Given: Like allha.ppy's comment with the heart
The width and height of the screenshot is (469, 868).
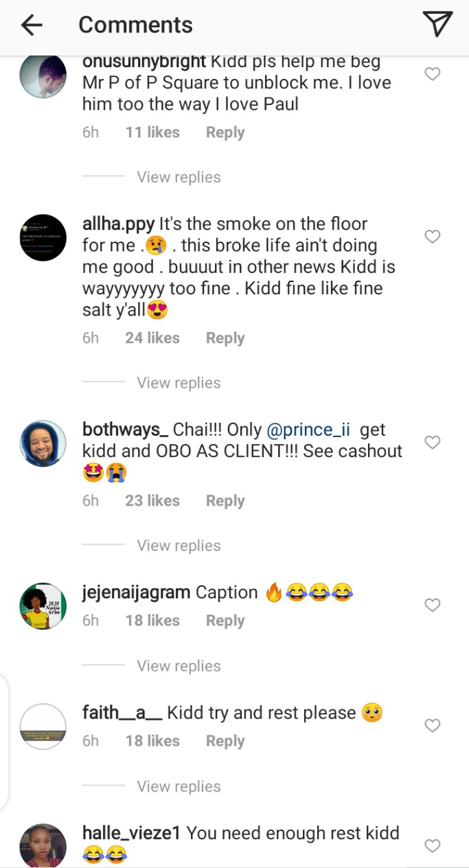Looking at the screenshot, I should coord(432,237).
